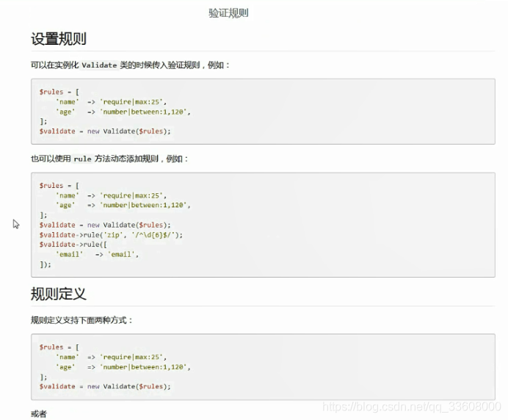
Task: Click the line $validate->rule('zip', ...)
Action: (111, 235)
